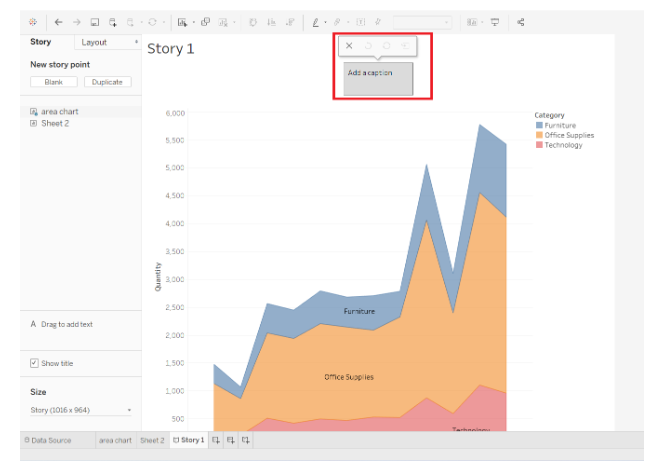Click the share icon in toolbar
652x474 pixels.
pyautogui.click(x=521, y=21)
